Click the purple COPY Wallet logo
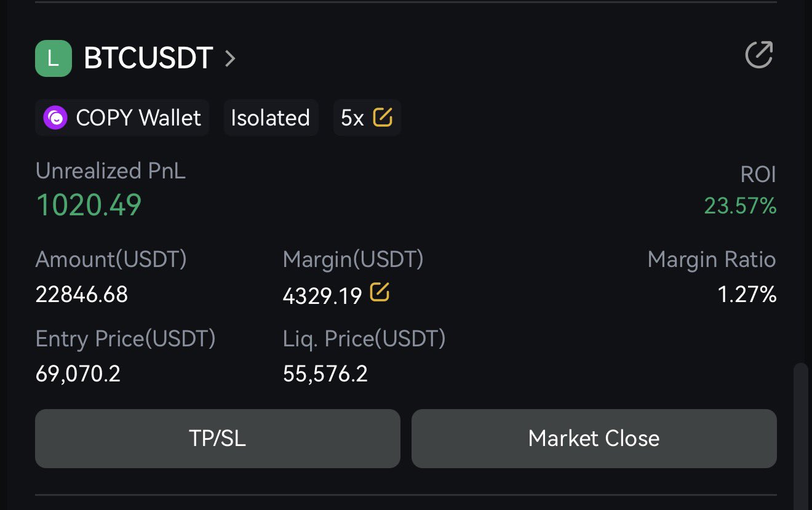Viewport: 812px width, 510px height. [x=55, y=118]
